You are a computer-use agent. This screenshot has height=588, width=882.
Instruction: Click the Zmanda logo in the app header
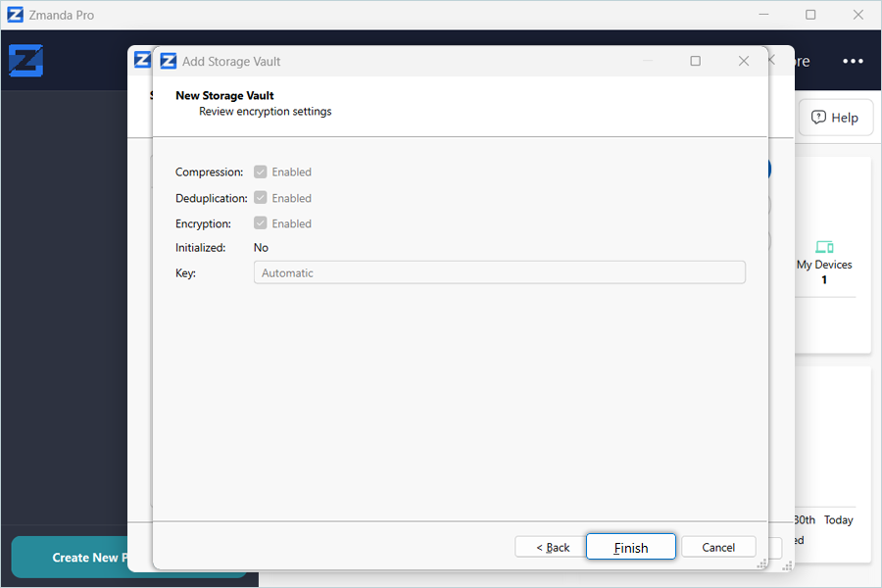(25, 61)
